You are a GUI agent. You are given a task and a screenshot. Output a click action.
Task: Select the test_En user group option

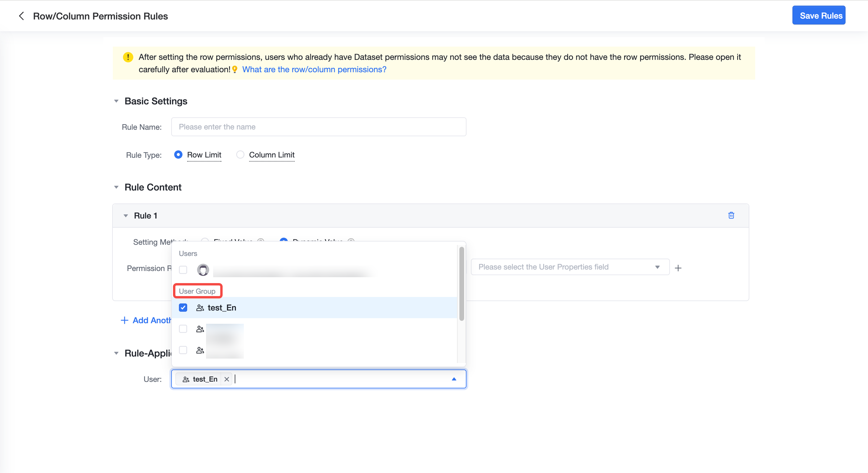(315, 308)
